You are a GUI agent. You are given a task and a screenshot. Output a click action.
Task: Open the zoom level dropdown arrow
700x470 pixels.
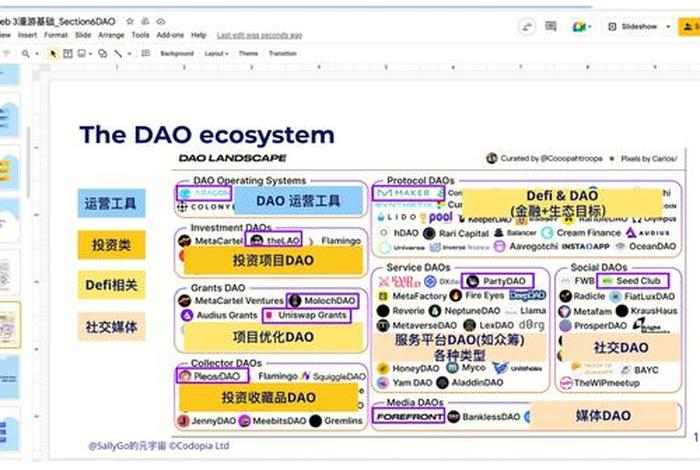[37, 54]
